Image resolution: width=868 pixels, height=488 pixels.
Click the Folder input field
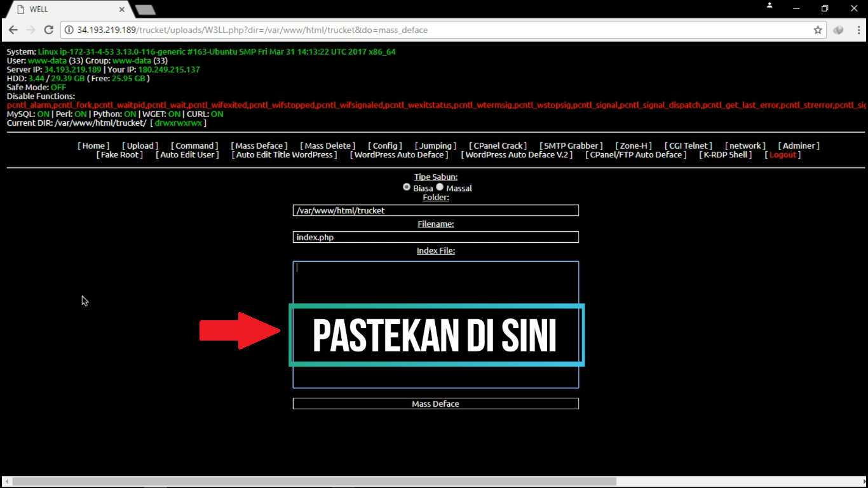click(435, 210)
